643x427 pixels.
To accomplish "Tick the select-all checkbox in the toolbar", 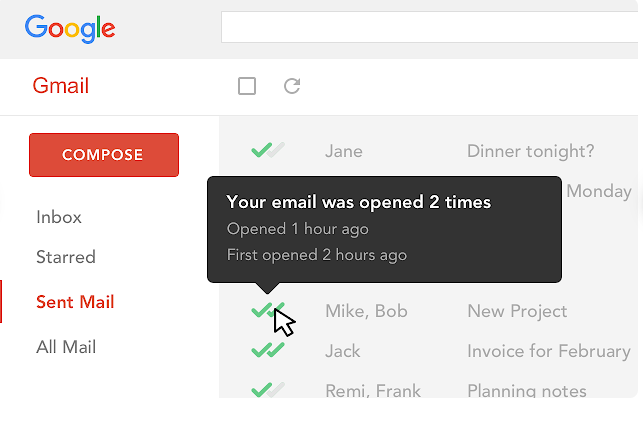I will click(247, 87).
